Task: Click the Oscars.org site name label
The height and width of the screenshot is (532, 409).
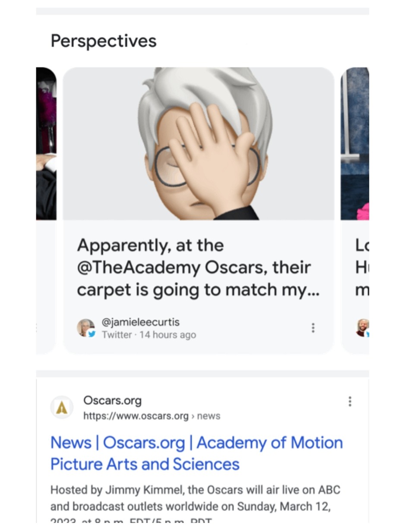Action: coord(112,400)
